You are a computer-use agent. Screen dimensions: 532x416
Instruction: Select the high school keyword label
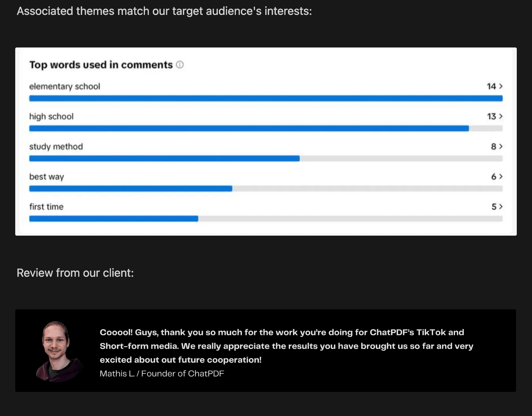click(x=51, y=117)
